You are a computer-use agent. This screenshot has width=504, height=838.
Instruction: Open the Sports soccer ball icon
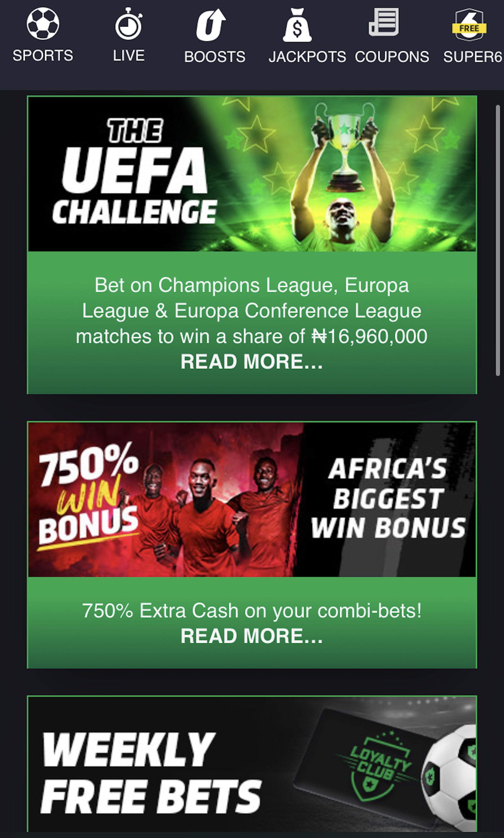pyautogui.click(x=43, y=23)
